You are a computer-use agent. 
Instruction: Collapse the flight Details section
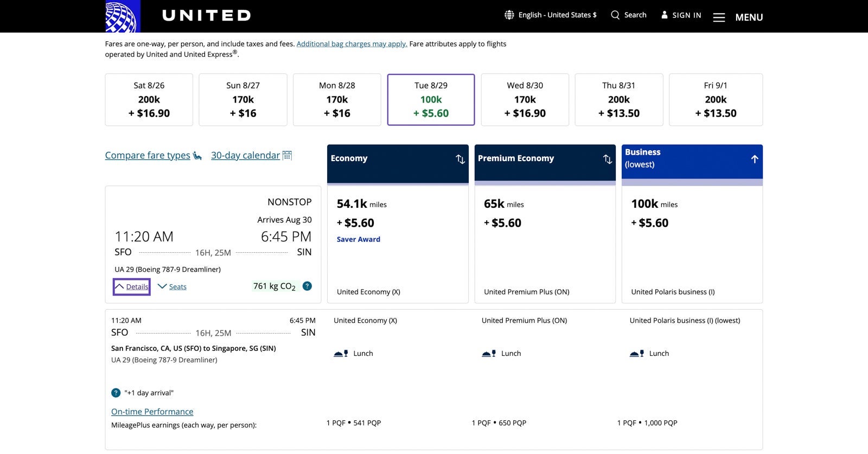[132, 286]
